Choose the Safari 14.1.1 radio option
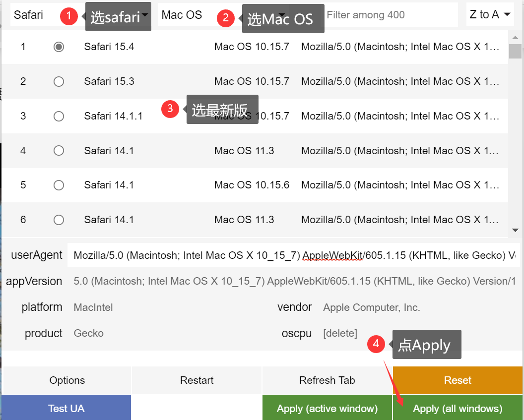Screen dimensions: 524x420 (59, 116)
